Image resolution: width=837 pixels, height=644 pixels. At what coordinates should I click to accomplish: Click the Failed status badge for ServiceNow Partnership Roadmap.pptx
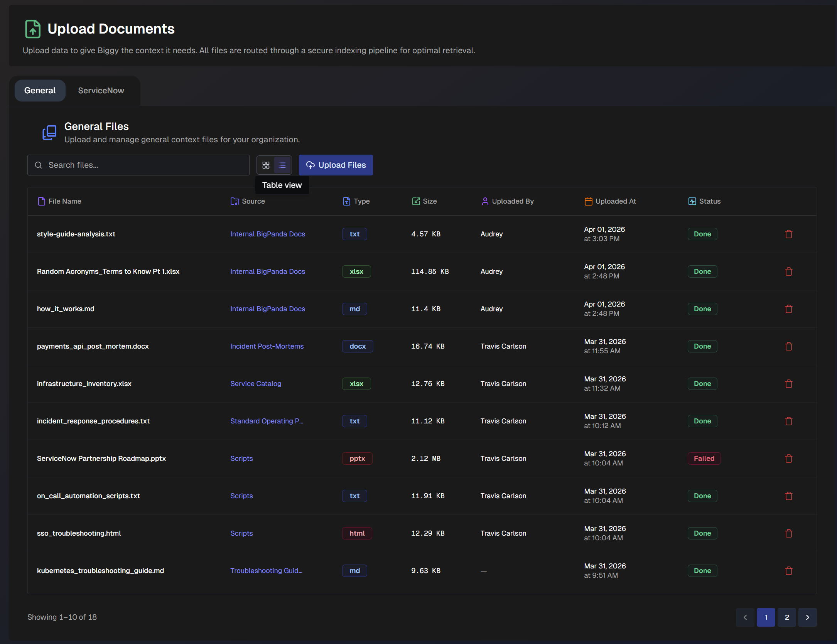tap(704, 458)
